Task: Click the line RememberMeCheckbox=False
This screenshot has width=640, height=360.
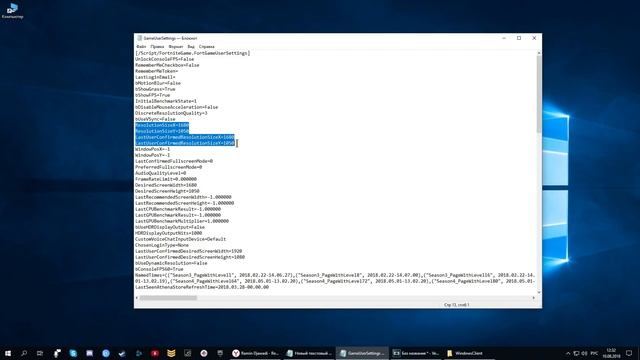Action: click(167, 65)
